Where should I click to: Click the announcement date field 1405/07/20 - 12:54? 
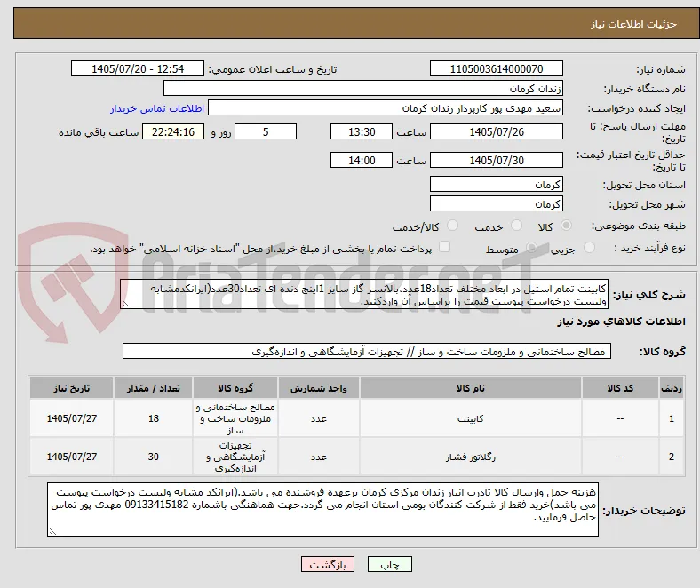138,68
